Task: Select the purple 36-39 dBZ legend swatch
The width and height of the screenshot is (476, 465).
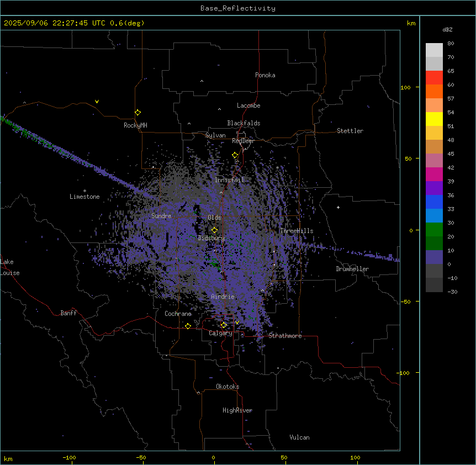Action: [x=434, y=188]
